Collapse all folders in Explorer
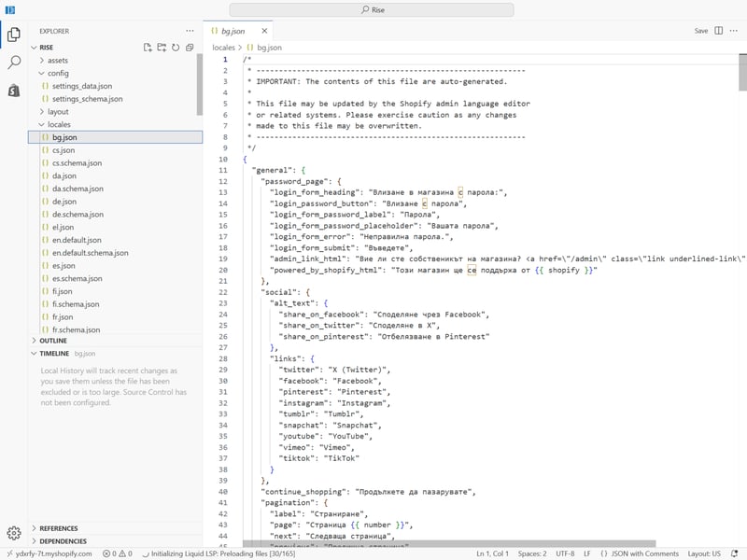The image size is (747, 560). [190, 47]
